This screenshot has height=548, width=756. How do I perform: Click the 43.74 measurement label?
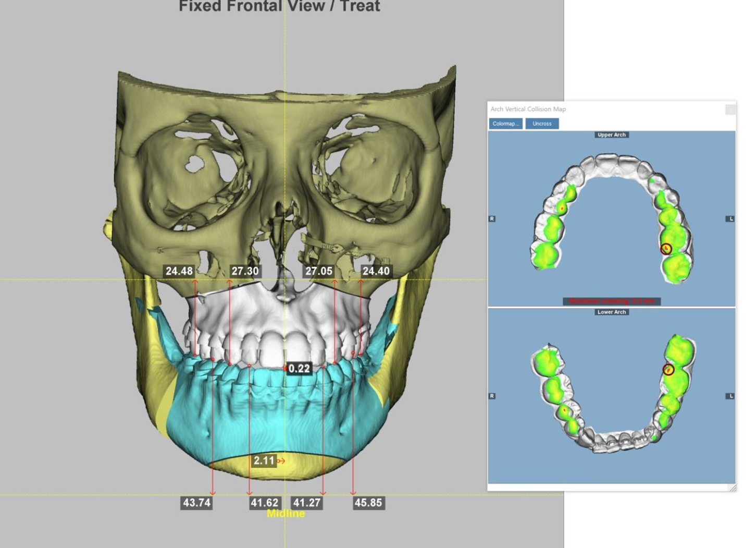point(196,503)
